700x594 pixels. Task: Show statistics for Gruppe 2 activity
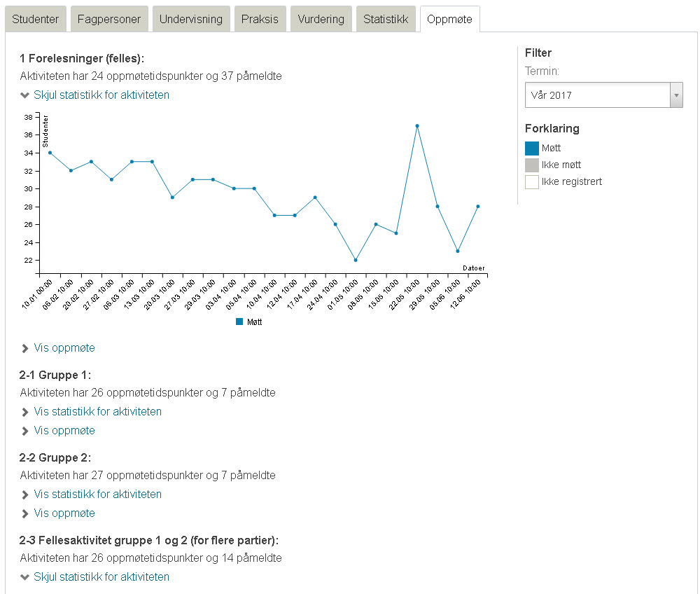pos(98,494)
